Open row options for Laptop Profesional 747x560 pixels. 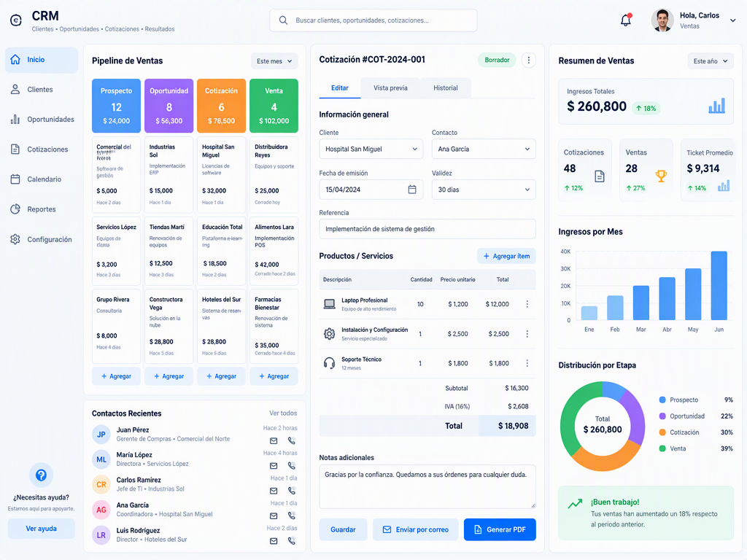point(527,304)
